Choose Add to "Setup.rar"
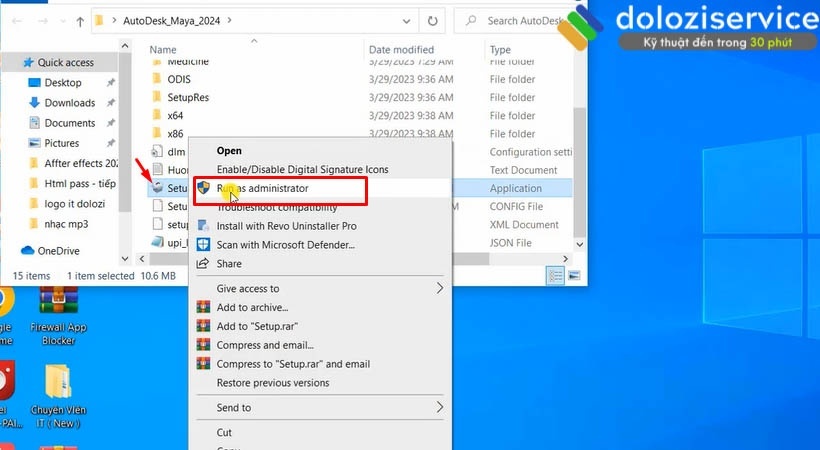Image resolution: width=820 pixels, height=450 pixels. coord(257,327)
